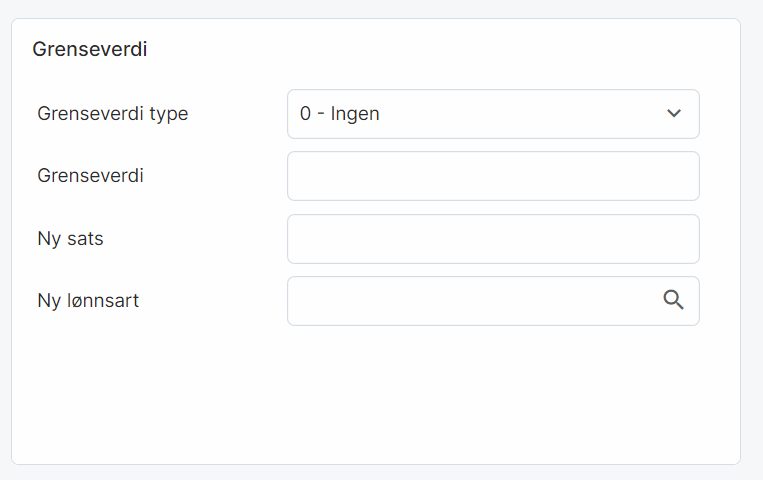763x480 pixels.
Task: Focus the Grenseverdi input field
Action: point(492,176)
